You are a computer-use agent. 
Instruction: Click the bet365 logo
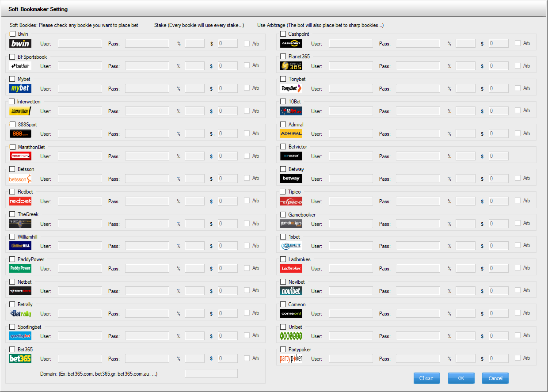pos(20,358)
